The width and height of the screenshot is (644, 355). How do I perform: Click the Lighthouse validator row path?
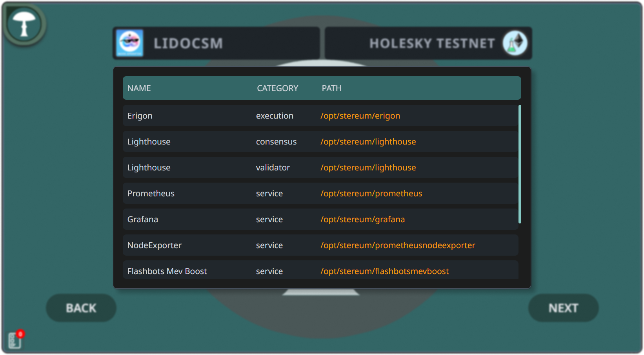point(368,168)
